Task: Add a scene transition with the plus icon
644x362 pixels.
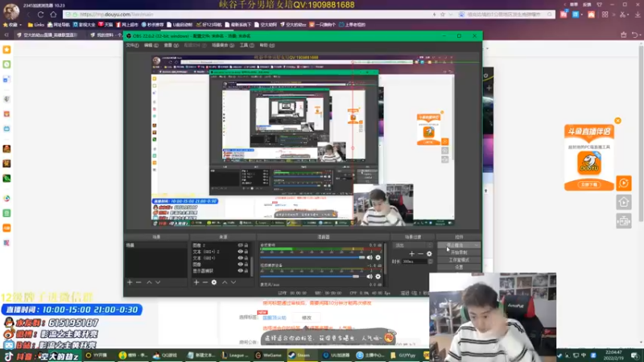Action: coord(411,253)
